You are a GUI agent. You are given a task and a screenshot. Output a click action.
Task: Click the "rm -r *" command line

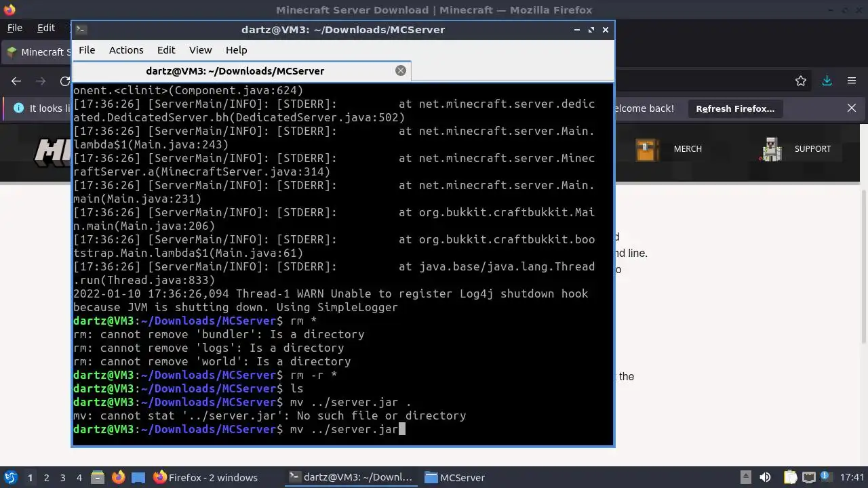[x=205, y=375]
